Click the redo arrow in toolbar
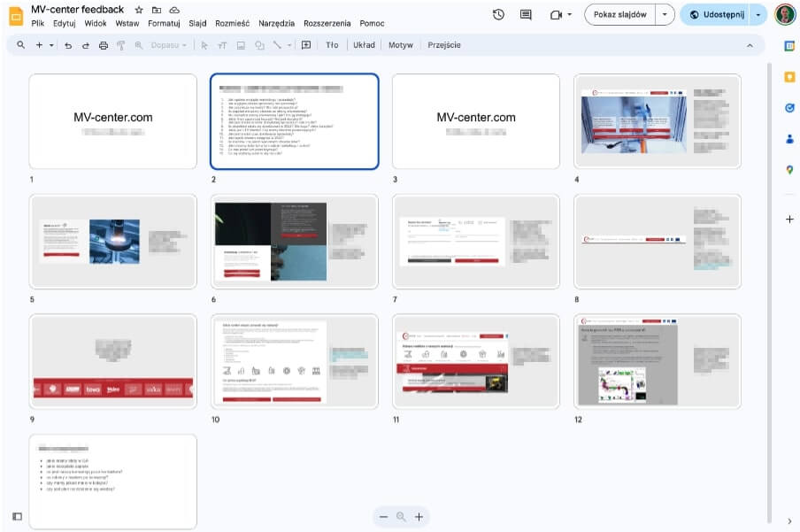 coord(86,45)
